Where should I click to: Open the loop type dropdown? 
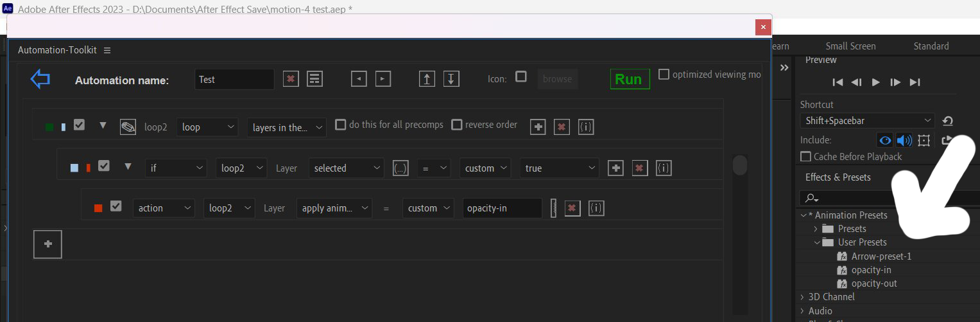click(207, 127)
